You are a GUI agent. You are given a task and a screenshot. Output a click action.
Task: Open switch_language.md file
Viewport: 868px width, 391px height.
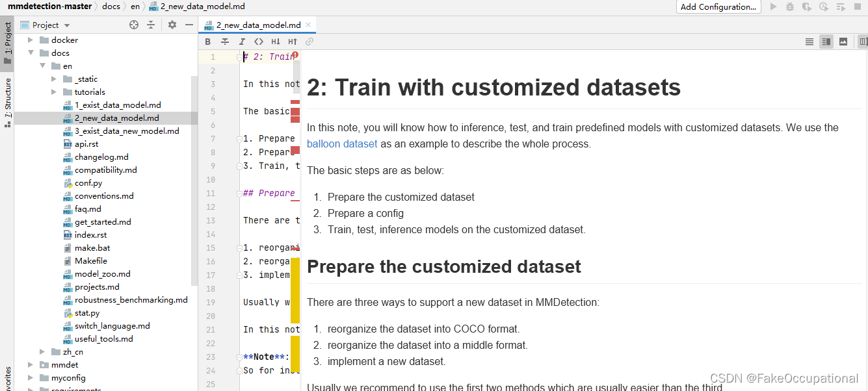click(112, 325)
